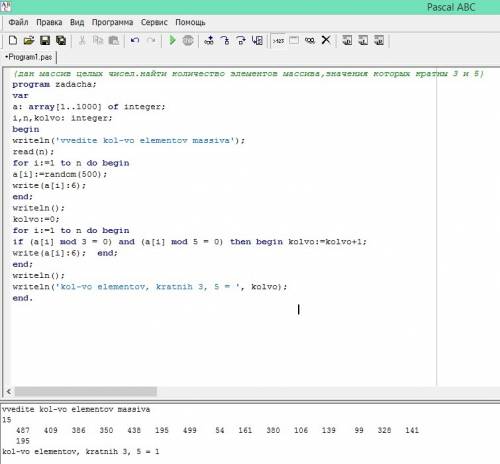Click output text 'vvedite kol-vo elementov massiva'
Viewport: 500px width, 464px height.
click(76, 409)
